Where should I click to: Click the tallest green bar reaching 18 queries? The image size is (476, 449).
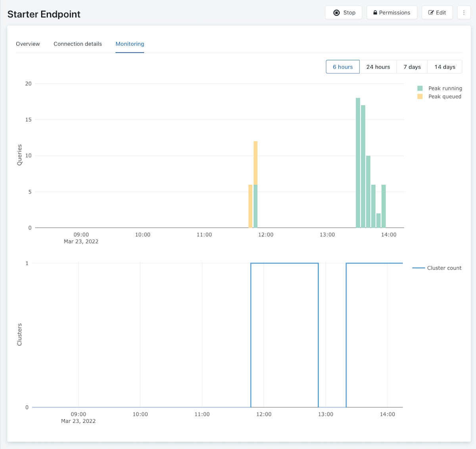(358, 163)
